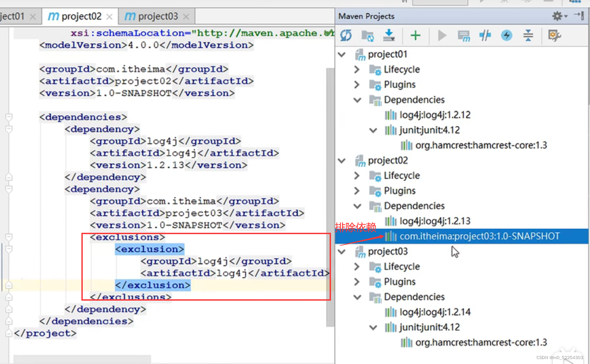This screenshot has height=364, width=590.
Task: Click the artifactId project03 line in editor
Action: 197,213
